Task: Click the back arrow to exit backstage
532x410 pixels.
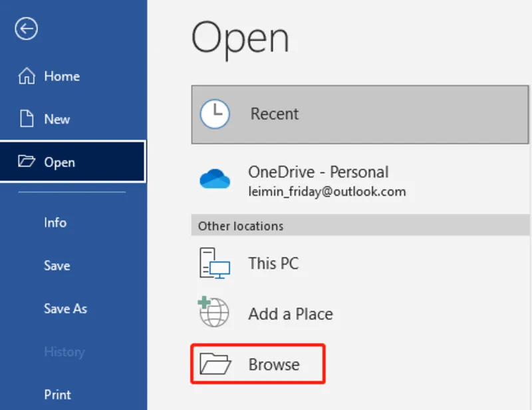Action: pos(27,29)
